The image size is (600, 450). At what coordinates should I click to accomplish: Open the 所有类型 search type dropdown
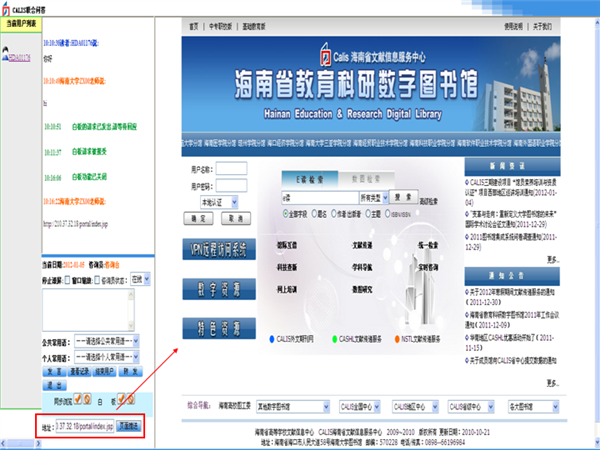[x=374, y=197]
